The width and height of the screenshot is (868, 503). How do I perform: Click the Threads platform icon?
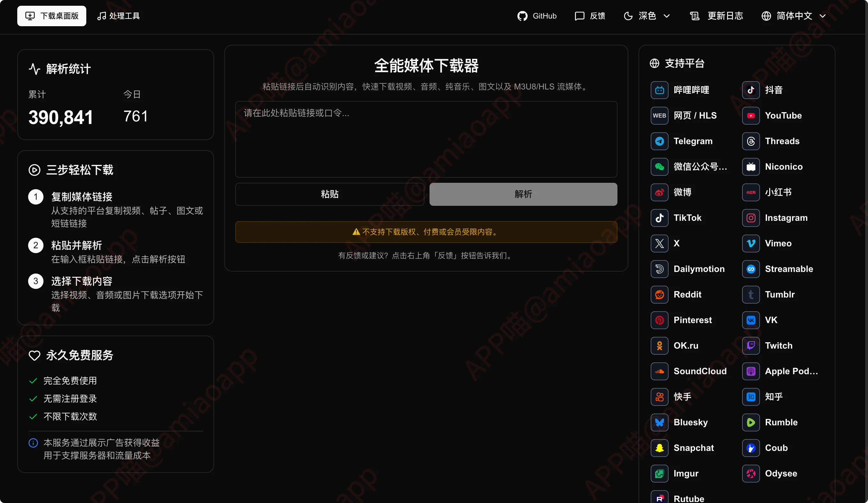750,141
